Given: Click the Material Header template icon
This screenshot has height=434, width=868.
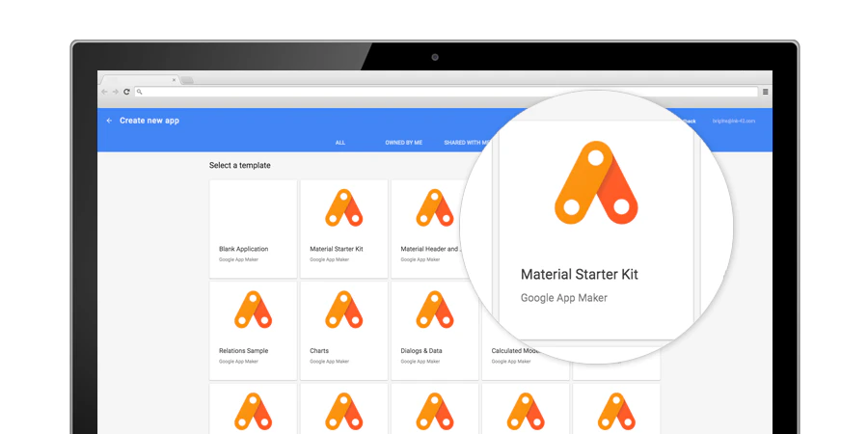Looking at the screenshot, I should [x=435, y=207].
